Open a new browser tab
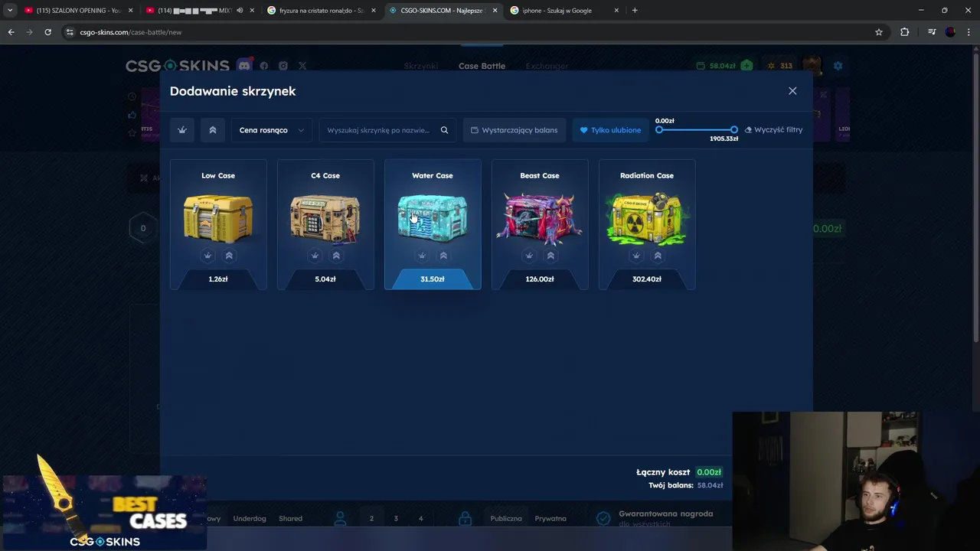Viewport: 980px width, 551px height. click(635, 11)
